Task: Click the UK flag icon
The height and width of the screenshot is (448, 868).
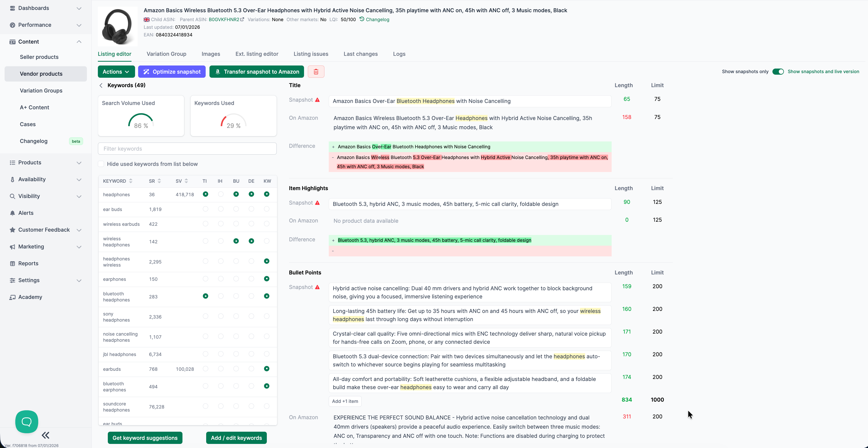Action: [x=147, y=20]
